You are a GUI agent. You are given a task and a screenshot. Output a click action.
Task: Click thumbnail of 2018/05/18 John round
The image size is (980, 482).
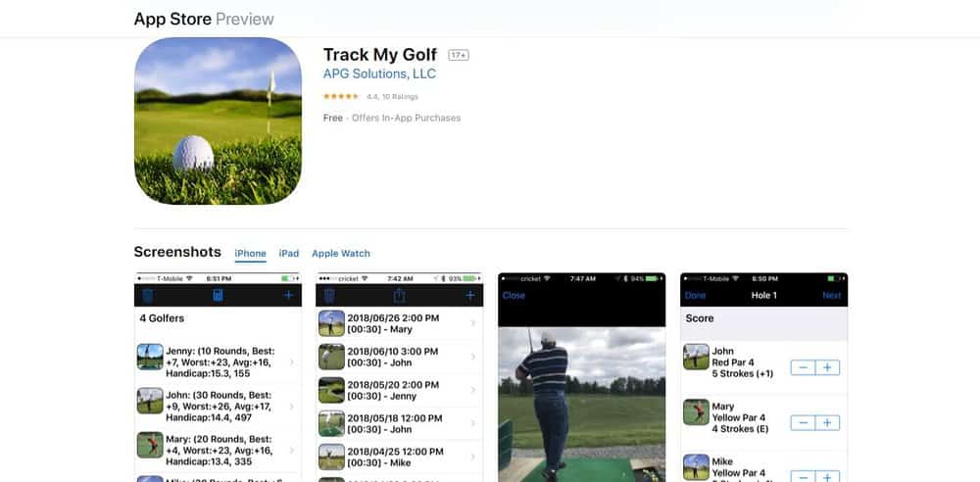331,424
